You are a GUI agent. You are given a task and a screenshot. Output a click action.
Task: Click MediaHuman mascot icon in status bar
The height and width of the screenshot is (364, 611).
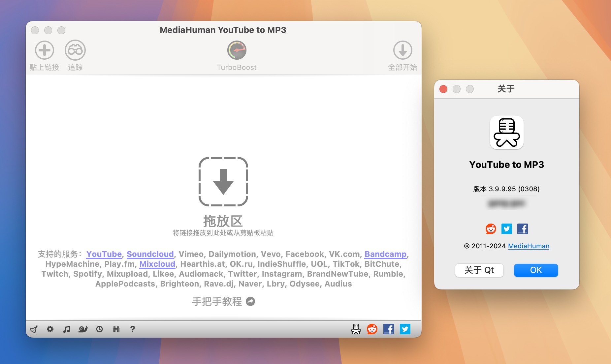coord(356,329)
